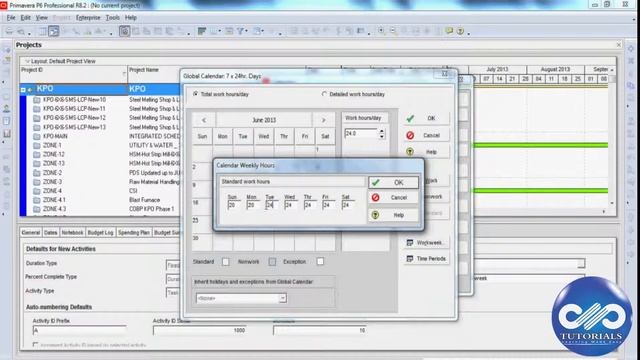
Task: Select the ZONE-13 project row text
Action: [x=53, y=163]
